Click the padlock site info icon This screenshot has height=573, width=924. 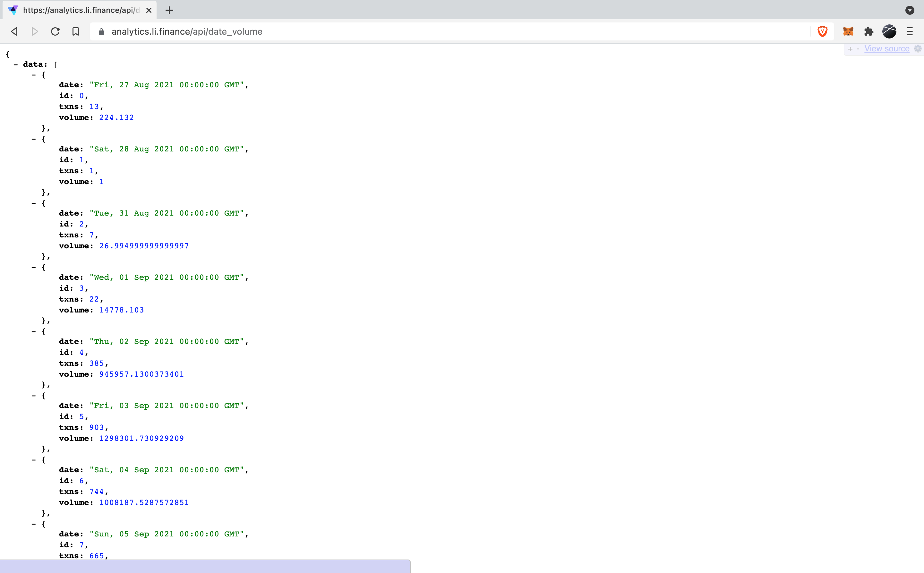click(x=101, y=31)
